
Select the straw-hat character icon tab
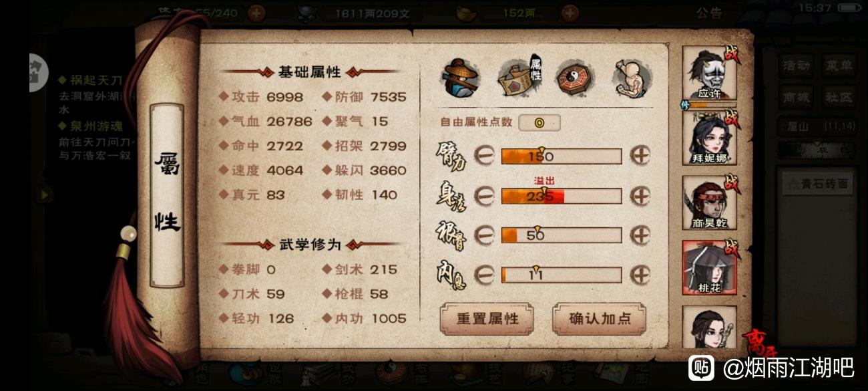(x=459, y=78)
